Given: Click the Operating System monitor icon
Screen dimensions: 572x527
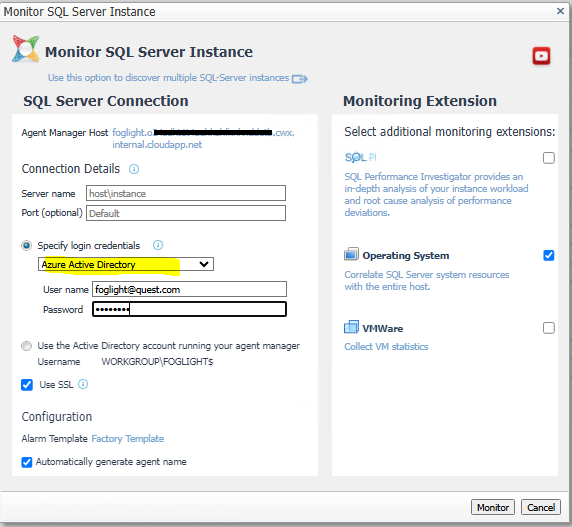Looking at the screenshot, I should [x=351, y=254].
